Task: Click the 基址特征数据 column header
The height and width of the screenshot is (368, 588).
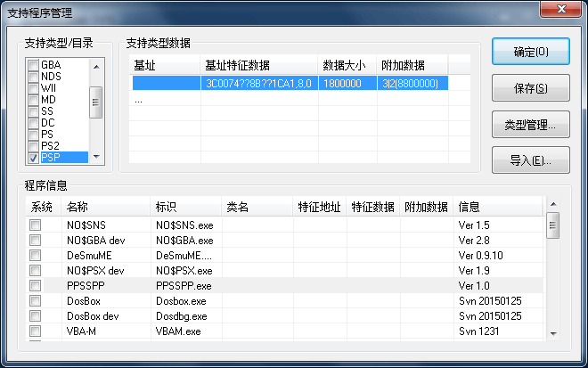Action: coord(258,65)
